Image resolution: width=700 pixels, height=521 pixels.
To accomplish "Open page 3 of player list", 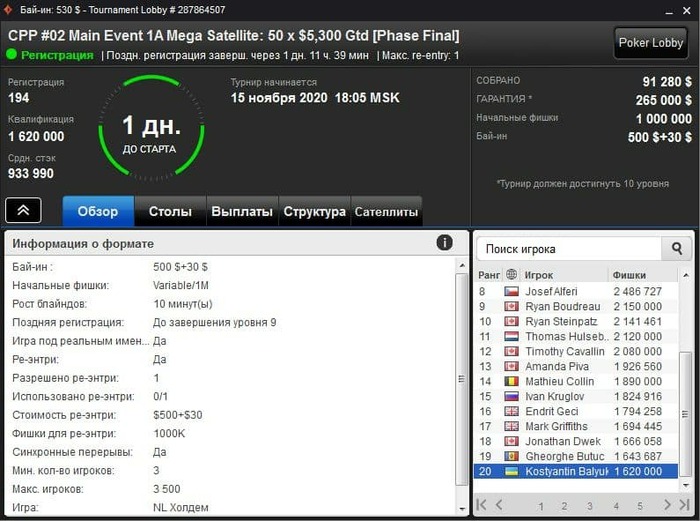I will (590, 506).
